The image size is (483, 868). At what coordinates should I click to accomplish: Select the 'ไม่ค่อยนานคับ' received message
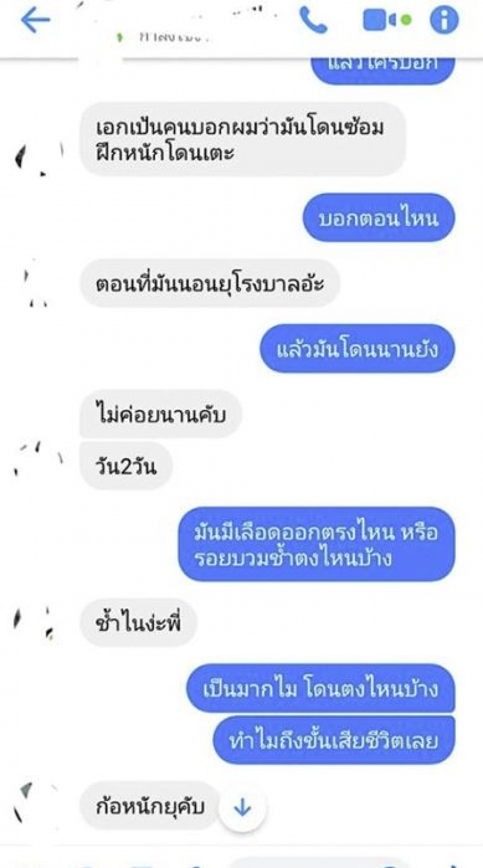[x=161, y=414]
